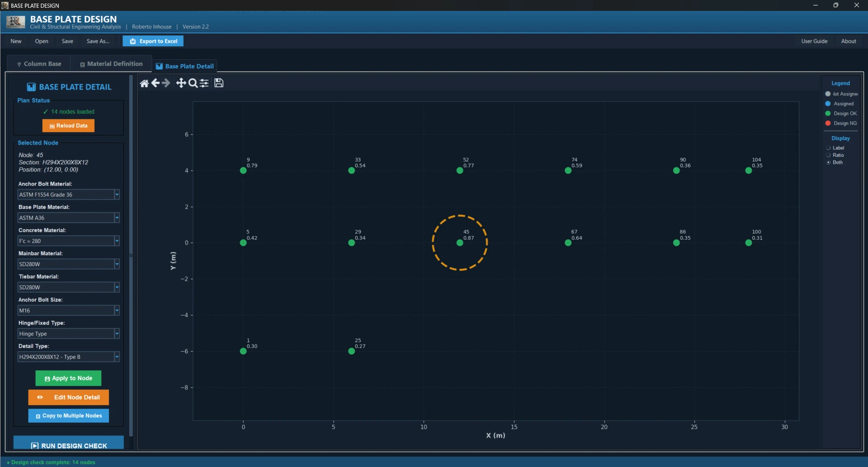This screenshot has height=467, width=868.
Task: Select node 104 marker on plan
Action: [x=749, y=171]
